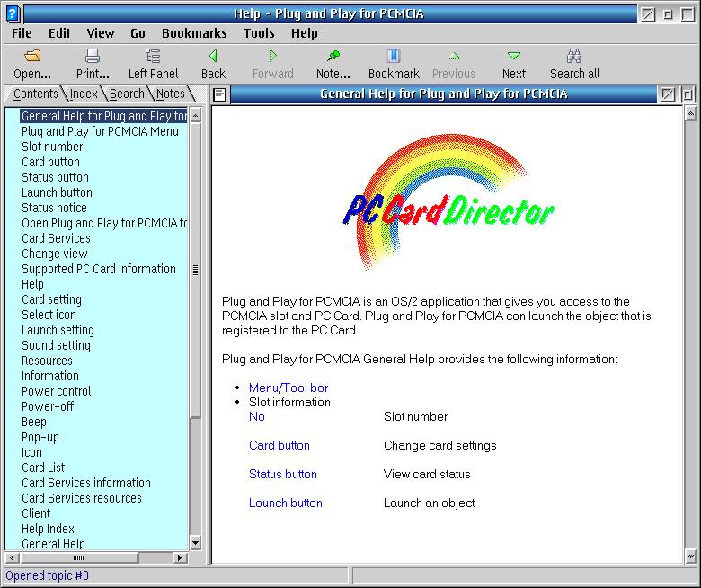Open the Edit menu

tap(59, 33)
